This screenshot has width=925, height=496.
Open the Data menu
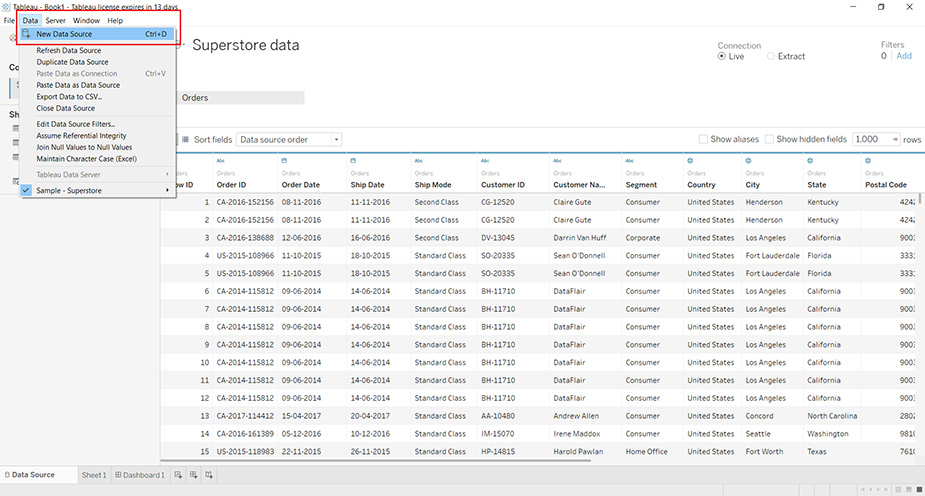pos(30,20)
